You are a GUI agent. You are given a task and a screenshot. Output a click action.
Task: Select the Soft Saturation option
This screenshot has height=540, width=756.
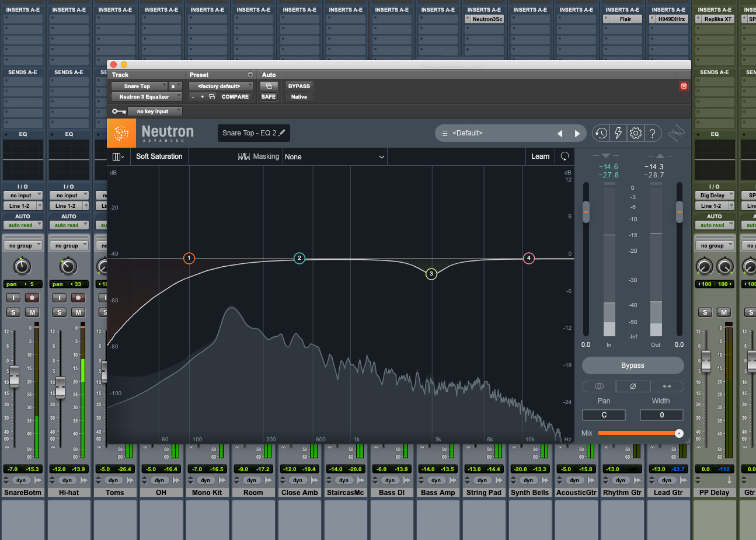pos(159,156)
